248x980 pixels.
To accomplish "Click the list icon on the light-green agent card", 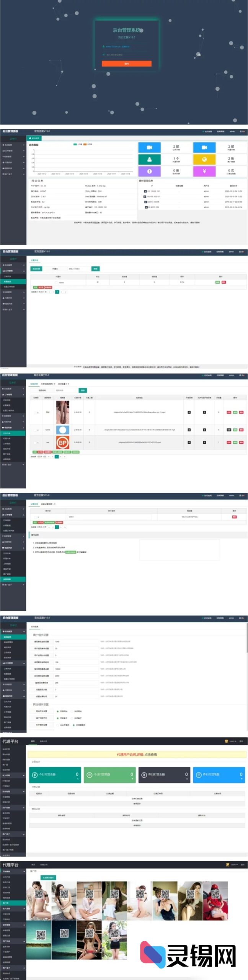I will coord(89,774).
